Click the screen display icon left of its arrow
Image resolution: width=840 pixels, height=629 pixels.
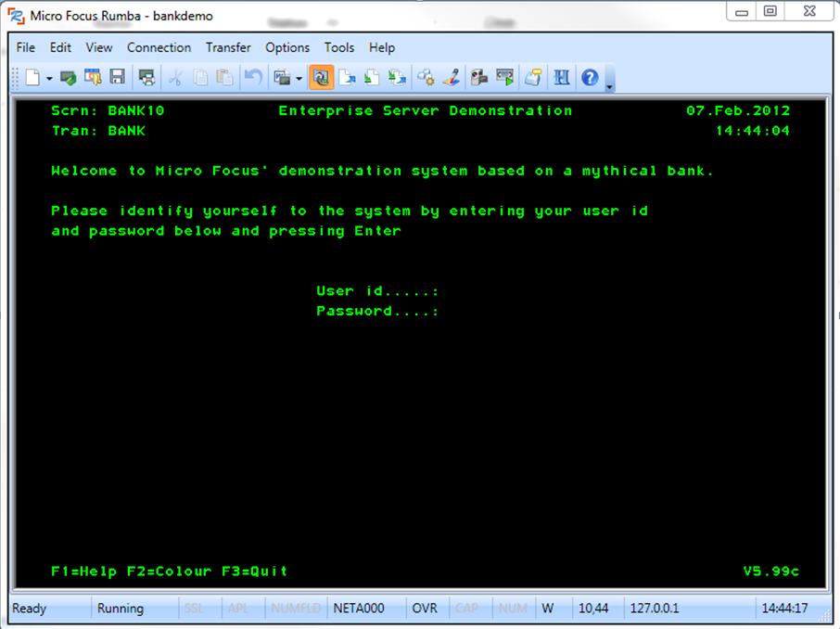[x=282, y=78]
